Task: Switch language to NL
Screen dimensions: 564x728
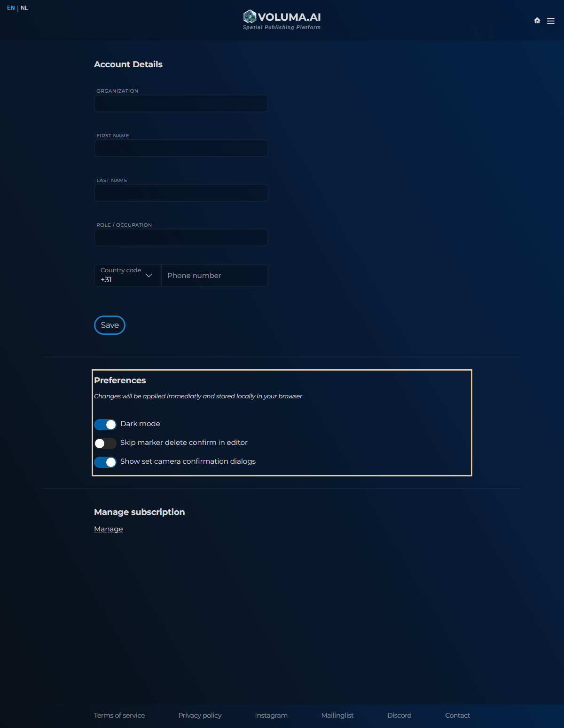Action: coord(24,8)
